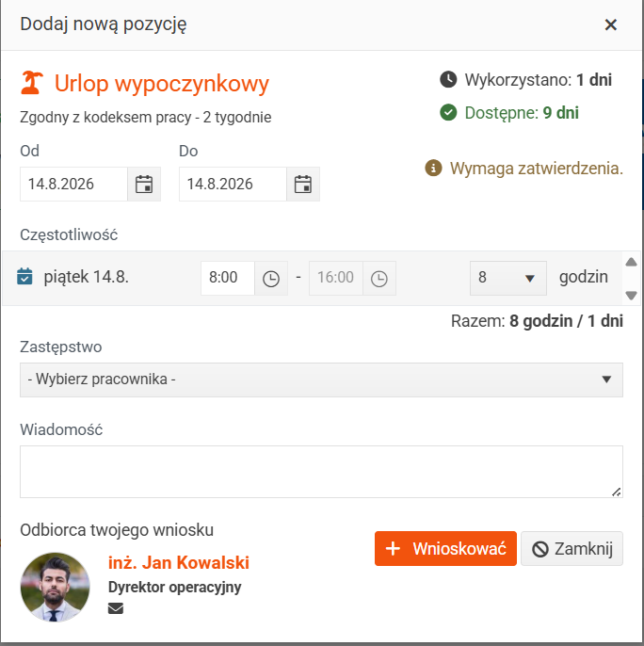Open the calendar picker for Od date
Screen dimensions: 644x646
[x=144, y=185]
